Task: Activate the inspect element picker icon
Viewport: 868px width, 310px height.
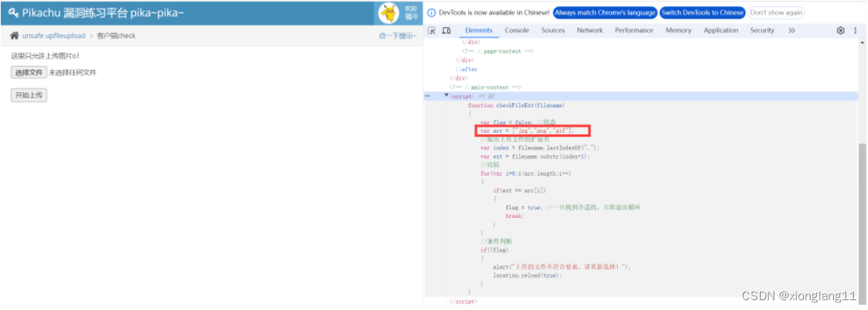Action: click(432, 30)
